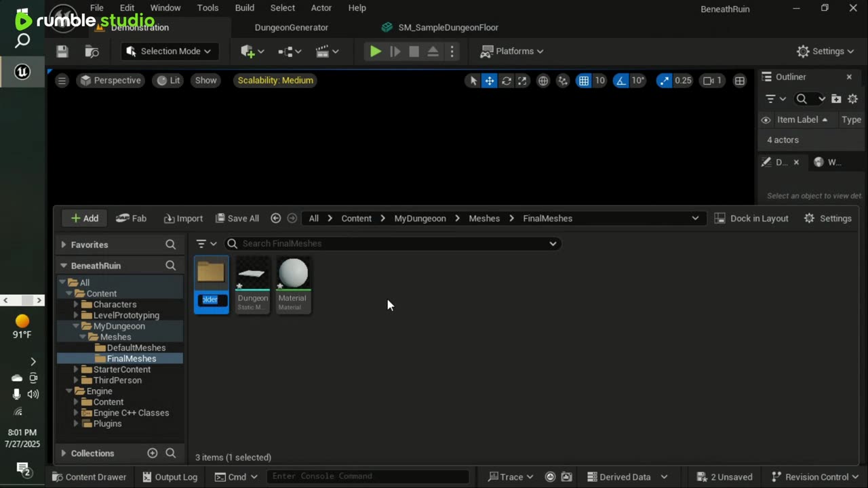868x488 pixels.
Task: Open the Blueprints graph icon menu in the toolbar
Action: [290, 52]
